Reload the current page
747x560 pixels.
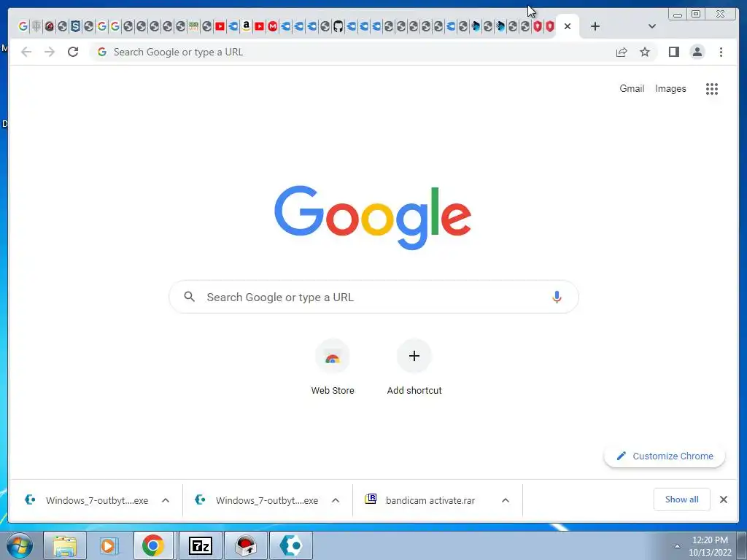73,52
